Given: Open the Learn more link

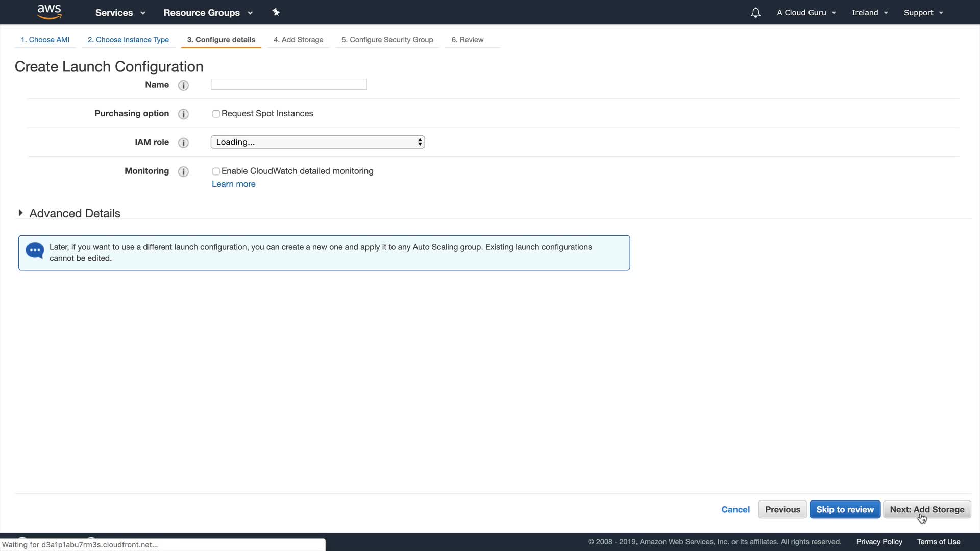Looking at the screenshot, I should click(x=233, y=184).
